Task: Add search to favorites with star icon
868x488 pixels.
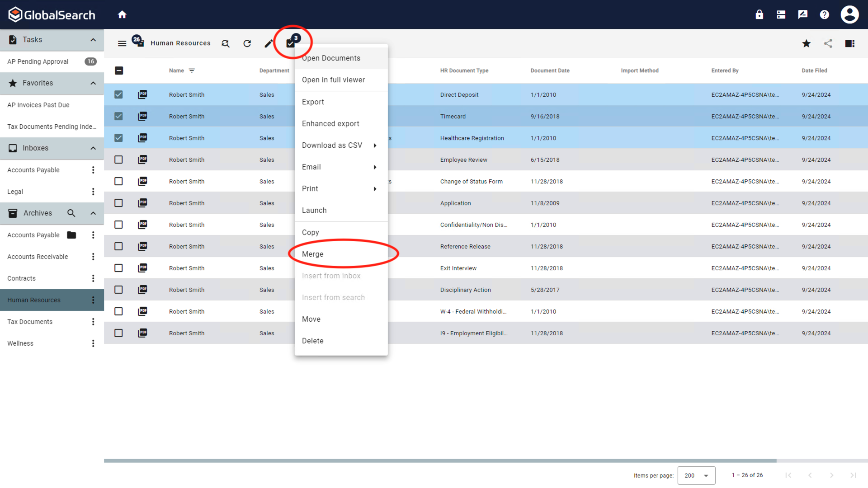Action: point(807,43)
